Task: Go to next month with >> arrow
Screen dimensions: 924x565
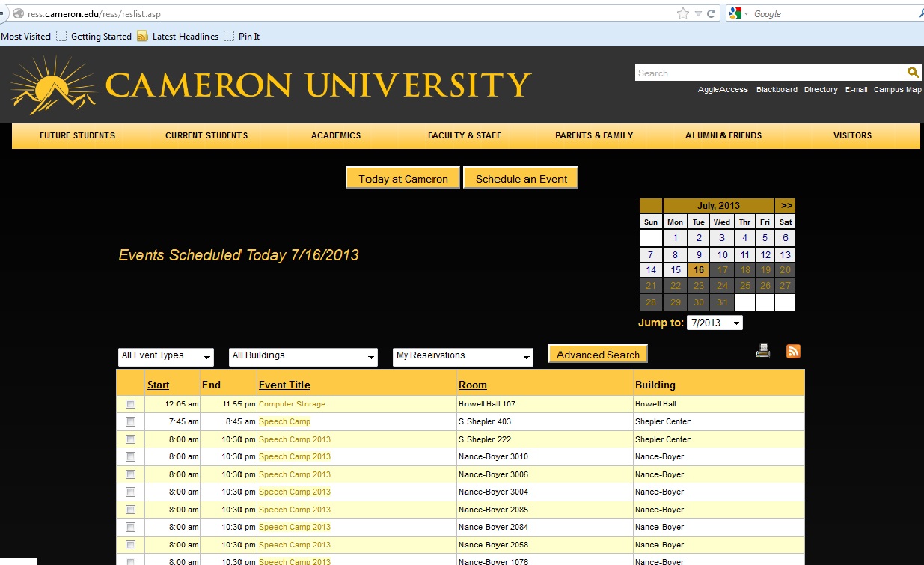Action: [x=785, y=205]
